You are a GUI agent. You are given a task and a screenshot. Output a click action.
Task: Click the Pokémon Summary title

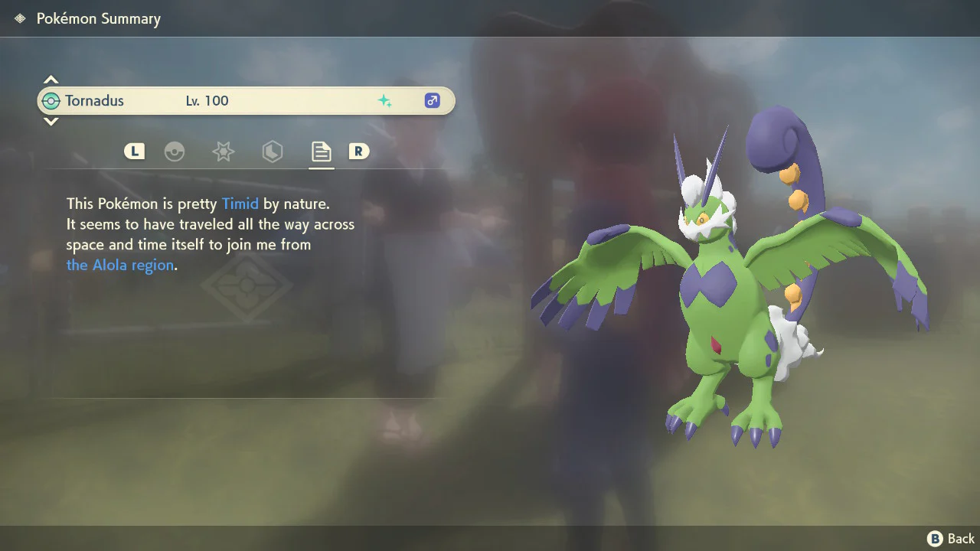coord(99,18)
